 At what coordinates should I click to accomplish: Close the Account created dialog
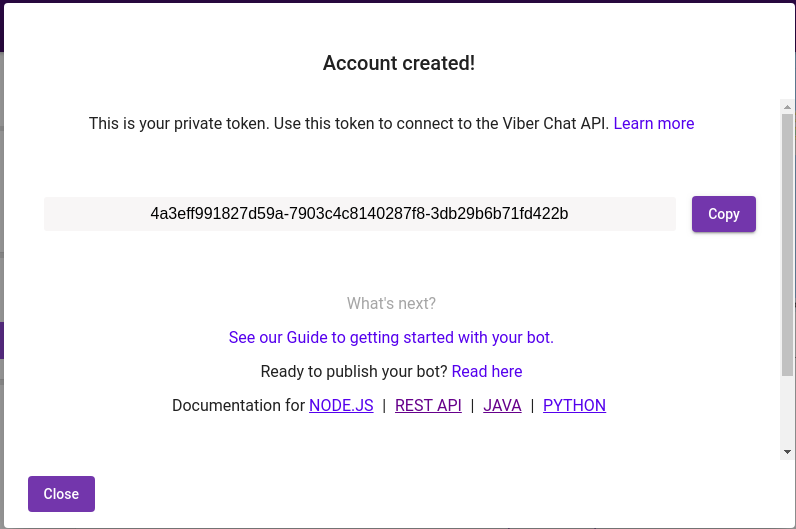coord(61,494)
